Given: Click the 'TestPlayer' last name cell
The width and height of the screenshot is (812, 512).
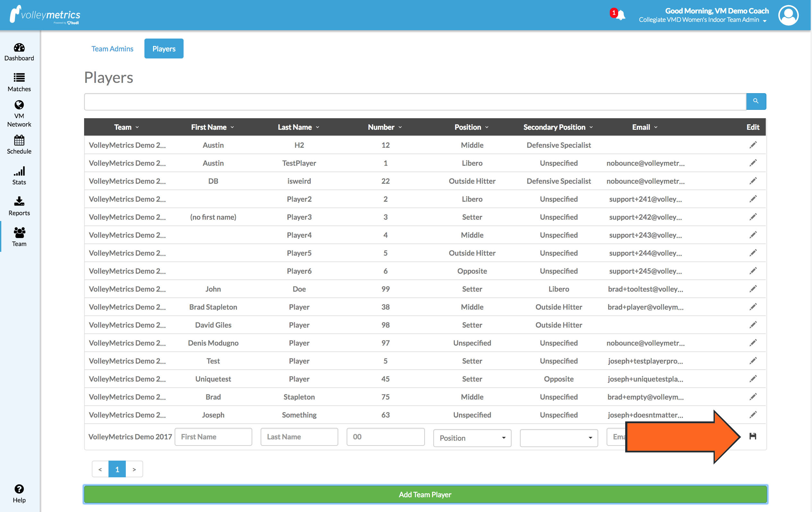Looking at the screenshot, I should 299,163.
